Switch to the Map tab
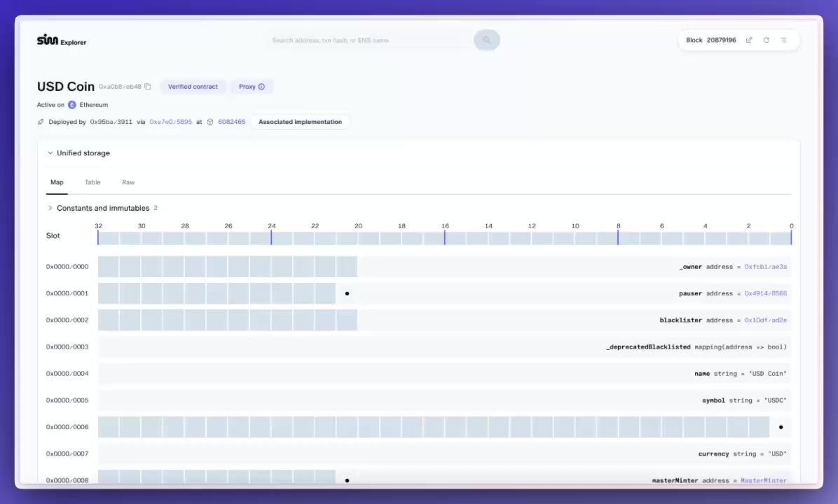838x504 pixels. click(57, 182)
